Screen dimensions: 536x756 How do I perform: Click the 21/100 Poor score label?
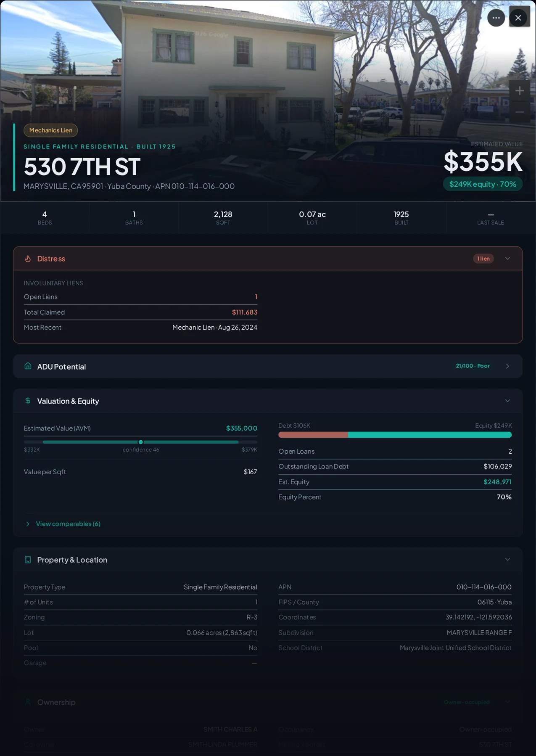tap(473, 366)
